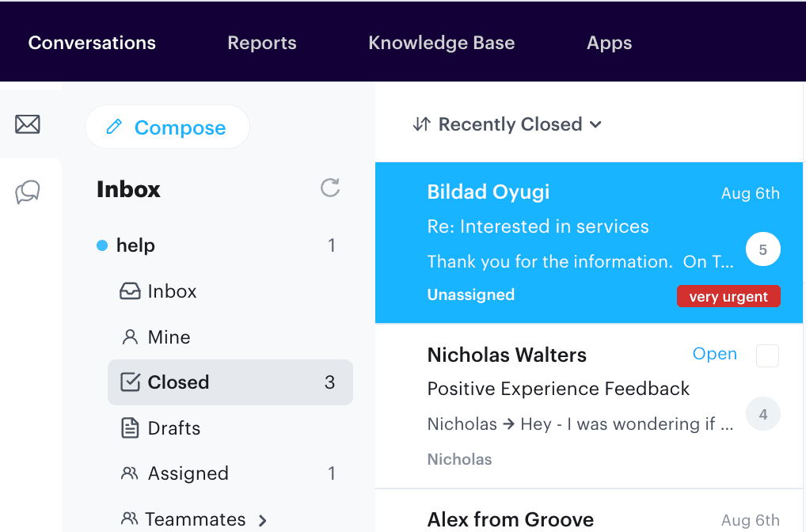Expand the Teammates section with its chevron
Viewport: 806px width, 532px height.
(x=262, y=520)
